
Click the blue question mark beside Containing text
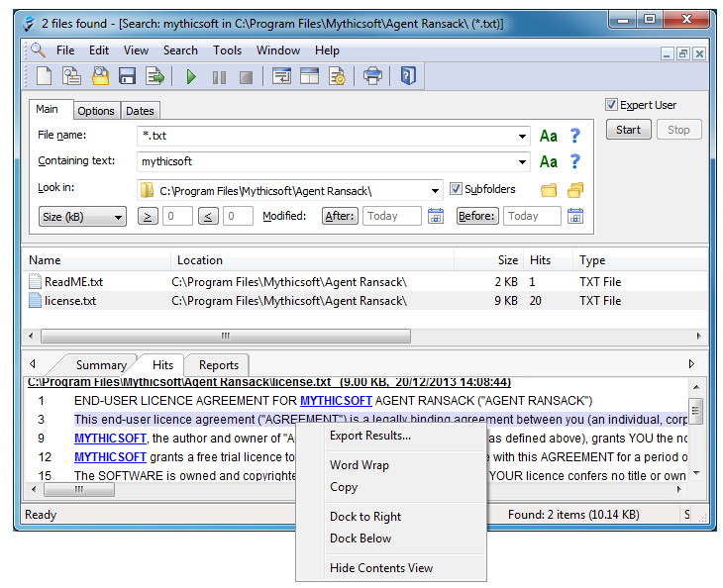pos(575,161)
